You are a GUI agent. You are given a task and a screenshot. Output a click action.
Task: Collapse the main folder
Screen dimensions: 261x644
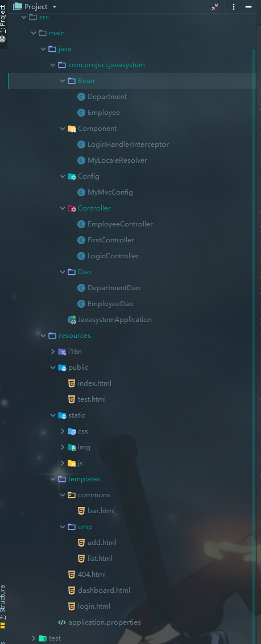coord(33,33)
